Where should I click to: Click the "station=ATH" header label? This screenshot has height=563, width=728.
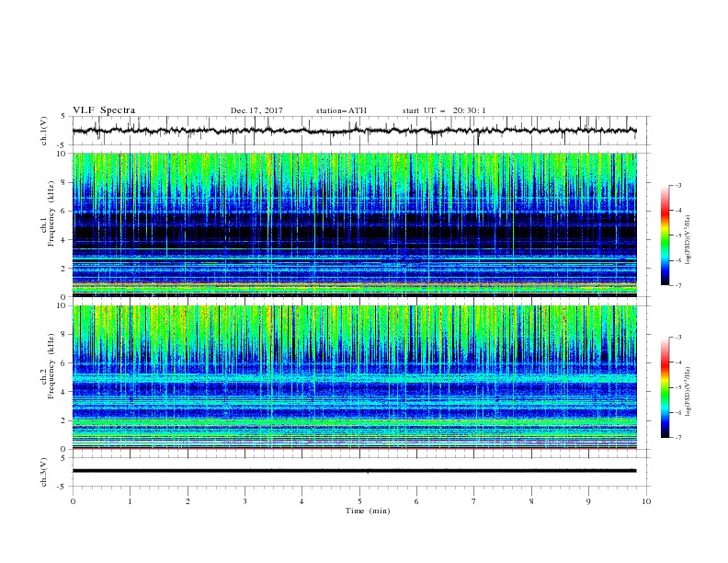pos(341,110)
